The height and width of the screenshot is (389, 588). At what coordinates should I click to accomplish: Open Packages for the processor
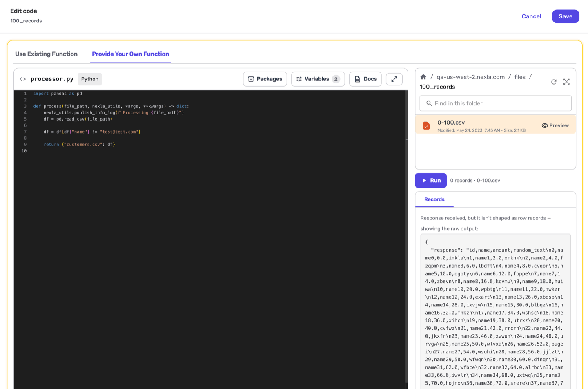[265, 79]
